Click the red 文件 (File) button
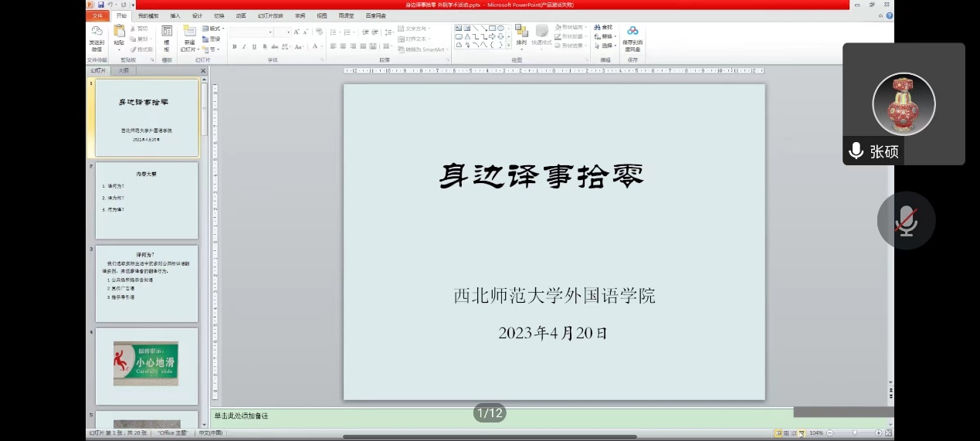Image resolution: width=980 pixels, height=441 pixels. [97, 15]
